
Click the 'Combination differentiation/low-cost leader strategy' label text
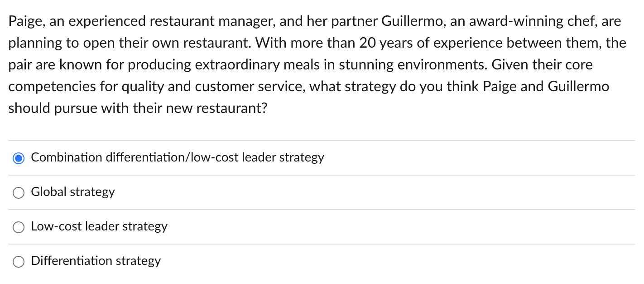coord(178,157)
